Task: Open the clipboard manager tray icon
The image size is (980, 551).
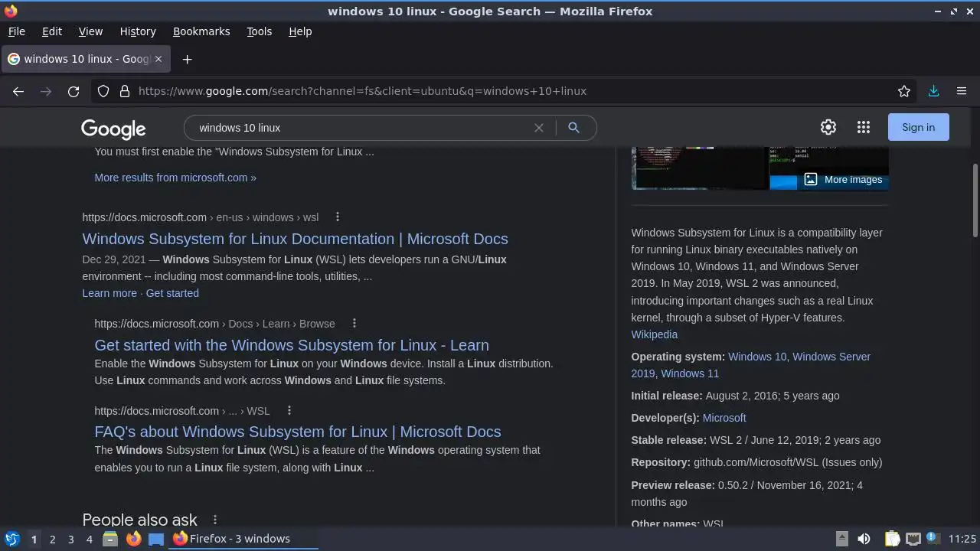Action: [892, 539]
